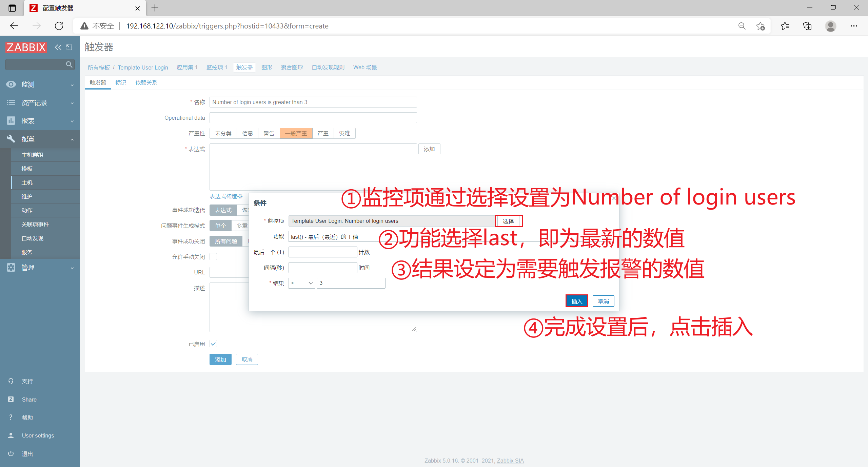This screenshot has height=467, width=868.
Task: Click the 选择 button for 监控项
Action: (x=508, y=221)
